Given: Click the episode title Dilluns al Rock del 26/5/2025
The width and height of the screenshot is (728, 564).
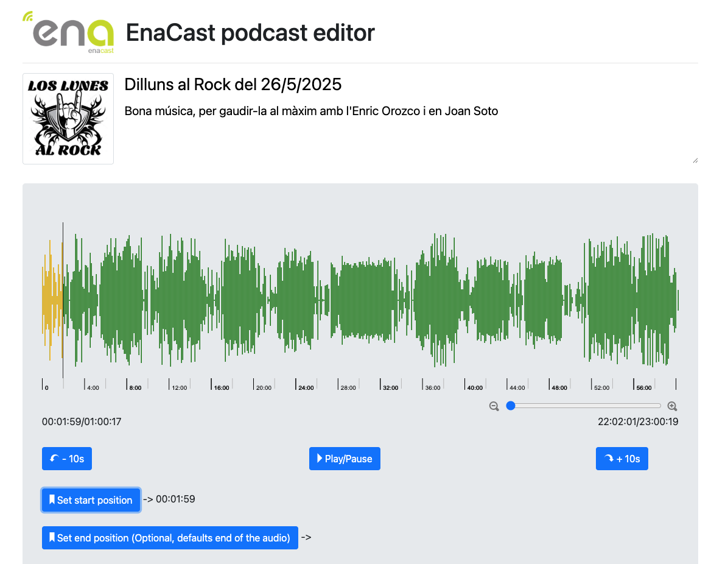Looking at the screenshot, I should (233, 85).
